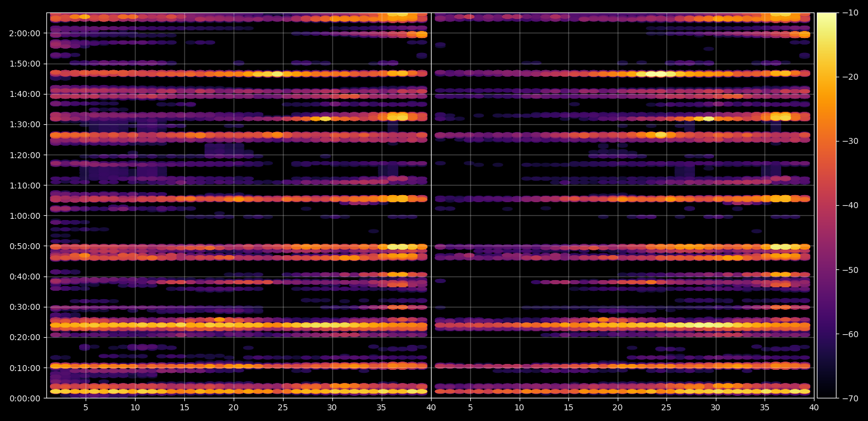Click the 0:10:00 y-axis tick label
The width and height of the screenshot is (868, 421).
(24, 367)
